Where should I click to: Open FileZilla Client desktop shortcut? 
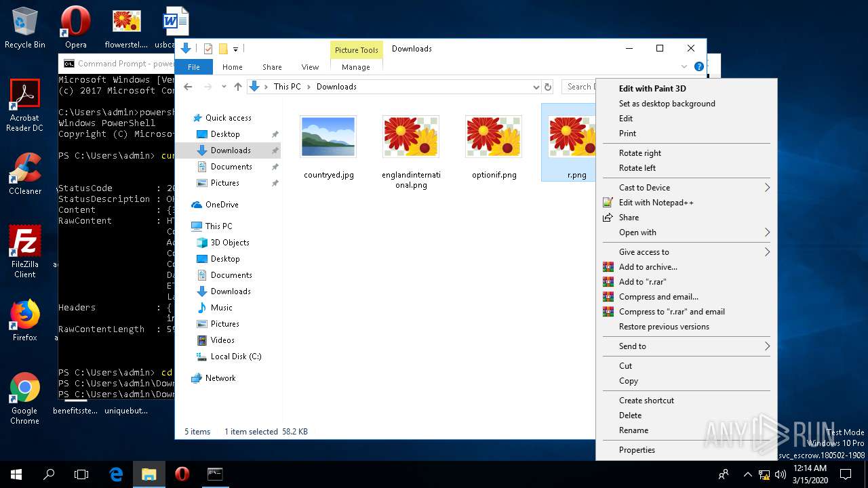point(24,252)
